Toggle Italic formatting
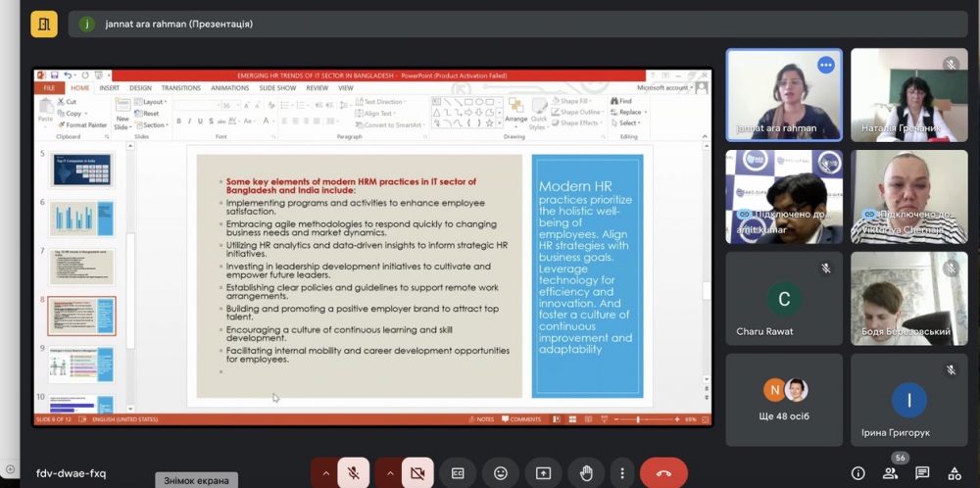Image resolution: width=980 pixels, height=488 pixels. click(x=189, y=122)
